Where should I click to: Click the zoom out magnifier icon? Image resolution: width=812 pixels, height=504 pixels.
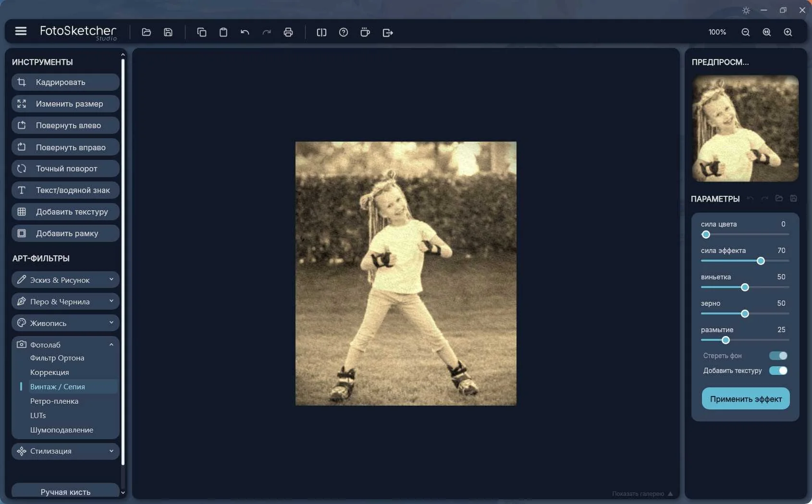tap(746, 32)
